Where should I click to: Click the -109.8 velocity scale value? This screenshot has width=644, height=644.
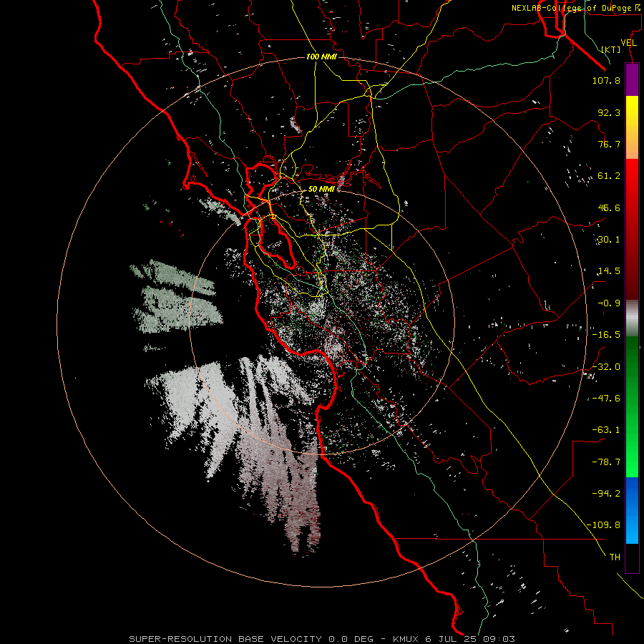pos(604,525)
